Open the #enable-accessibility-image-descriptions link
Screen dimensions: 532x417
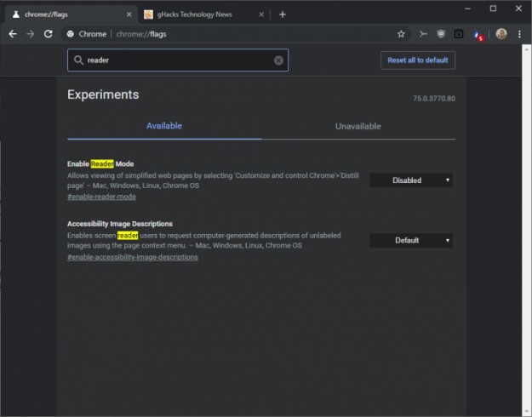[133, 257]
